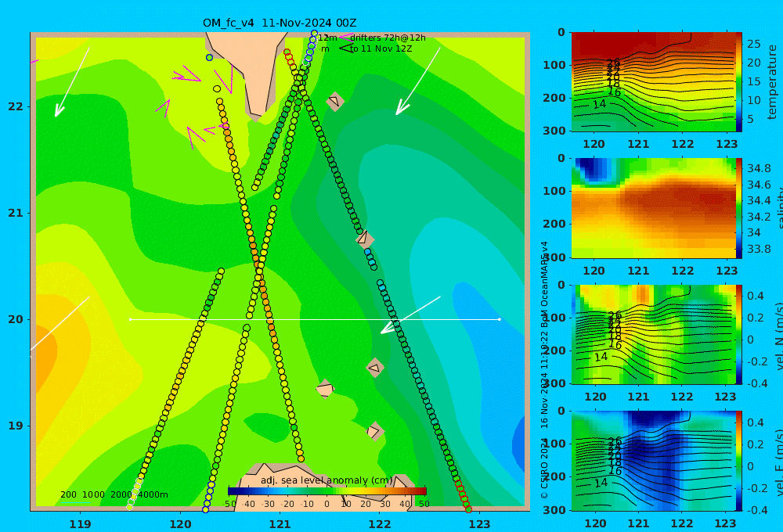Click the island marker near 122E, 19N
Viewport: 783px width, 532px height.
(x=375, y=431)
